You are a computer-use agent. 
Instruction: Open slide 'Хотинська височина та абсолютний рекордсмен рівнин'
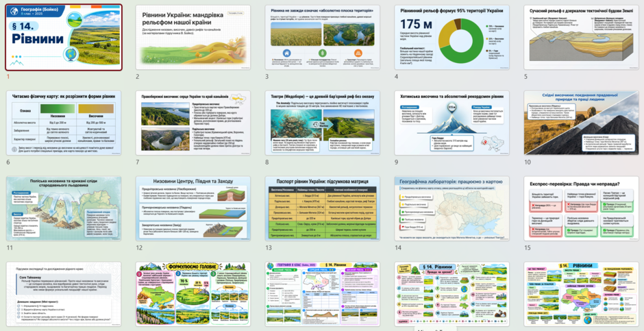(451, 123)
